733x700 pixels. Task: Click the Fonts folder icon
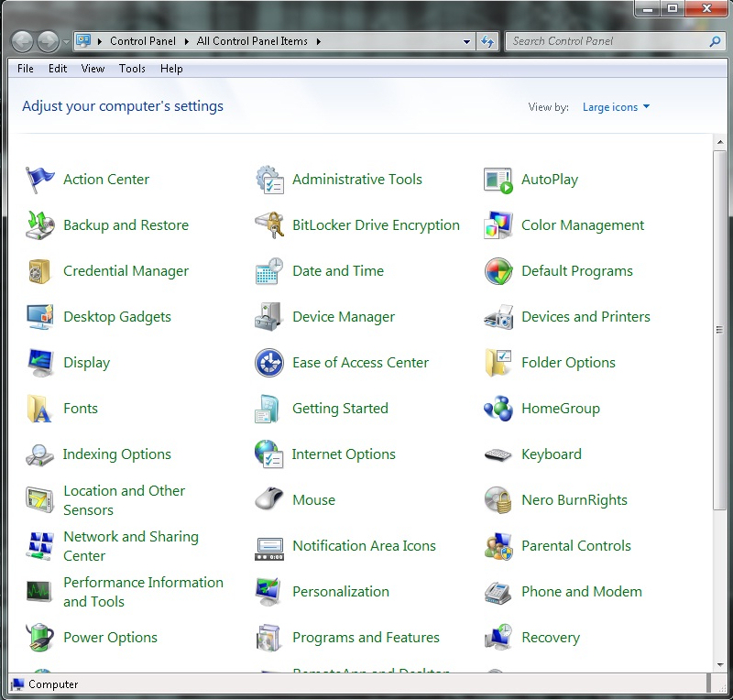[38, 409]
